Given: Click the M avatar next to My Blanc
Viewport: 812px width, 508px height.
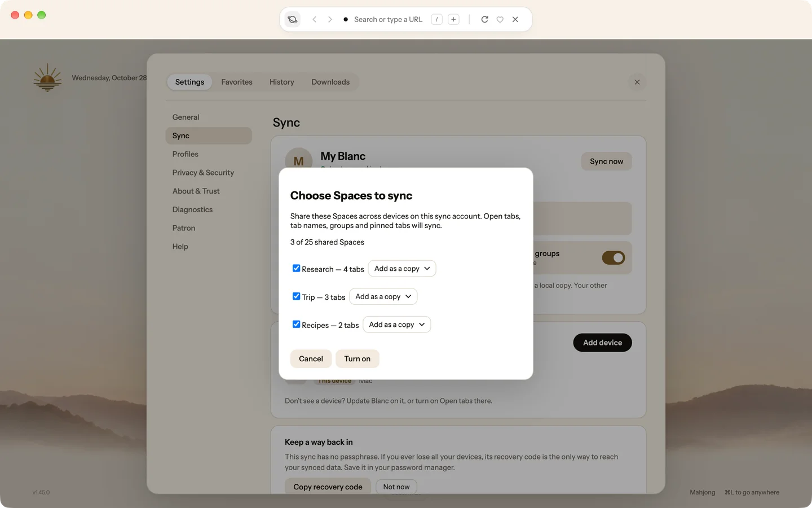Looking at the screenshot, I should tap(298, 161).
